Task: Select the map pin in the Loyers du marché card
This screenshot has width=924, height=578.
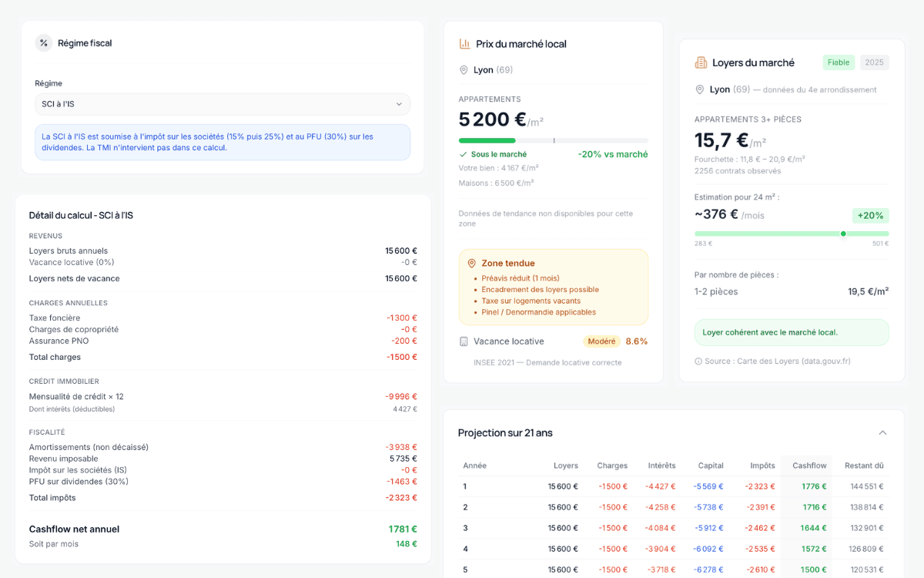Action: click(700, 89)
